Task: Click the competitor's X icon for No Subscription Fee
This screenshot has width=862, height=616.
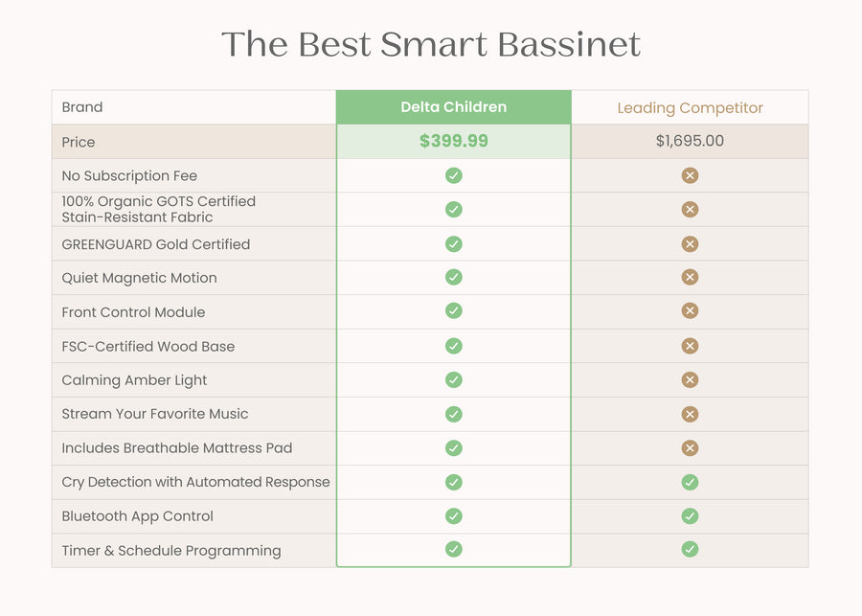Action: [690, 175]
